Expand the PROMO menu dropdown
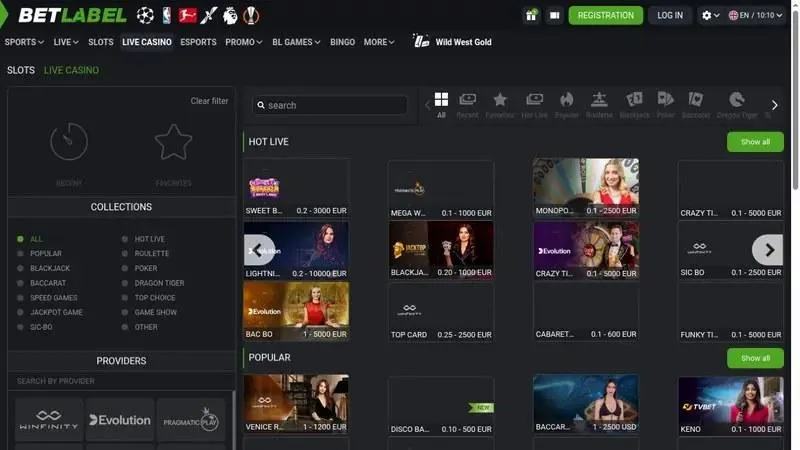This screenshot has height=450, width=800. coord(243,42)
